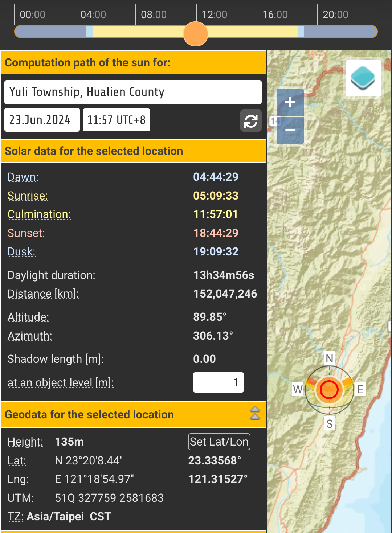392x533 pixels.
Task: Click the E compass label on map
Action: click(360, 389)
